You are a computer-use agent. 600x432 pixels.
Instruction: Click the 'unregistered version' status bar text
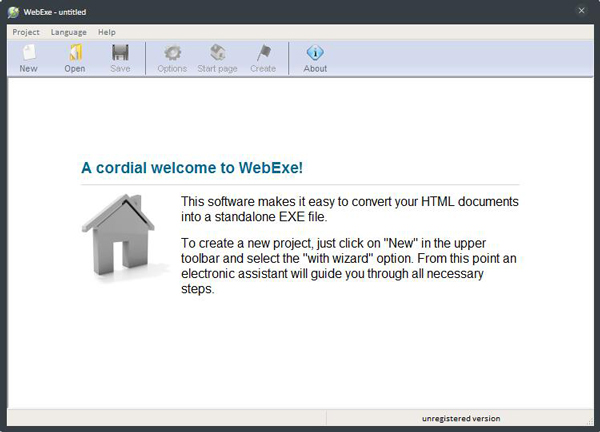pos(461,419)
